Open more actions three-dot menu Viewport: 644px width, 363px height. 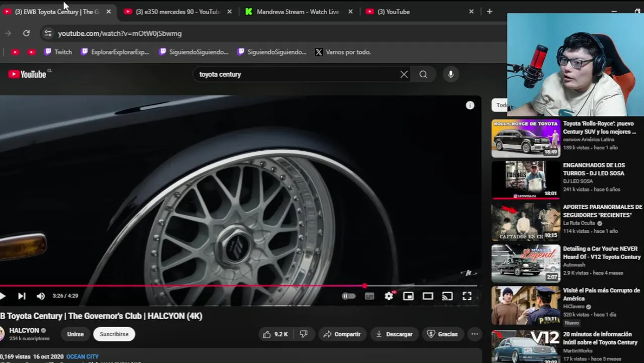click(474, 334)
